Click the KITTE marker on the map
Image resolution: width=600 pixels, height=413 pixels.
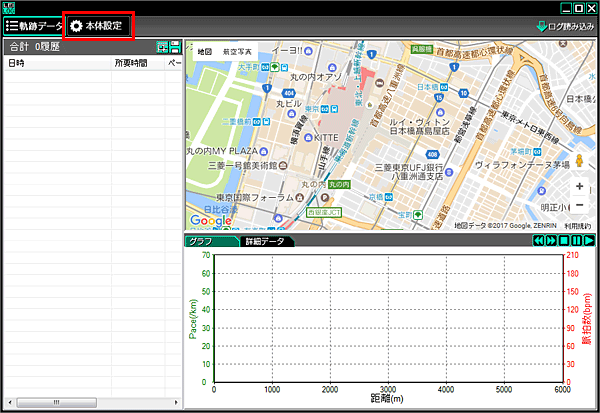pyautogui.click(x=308, y=137)
